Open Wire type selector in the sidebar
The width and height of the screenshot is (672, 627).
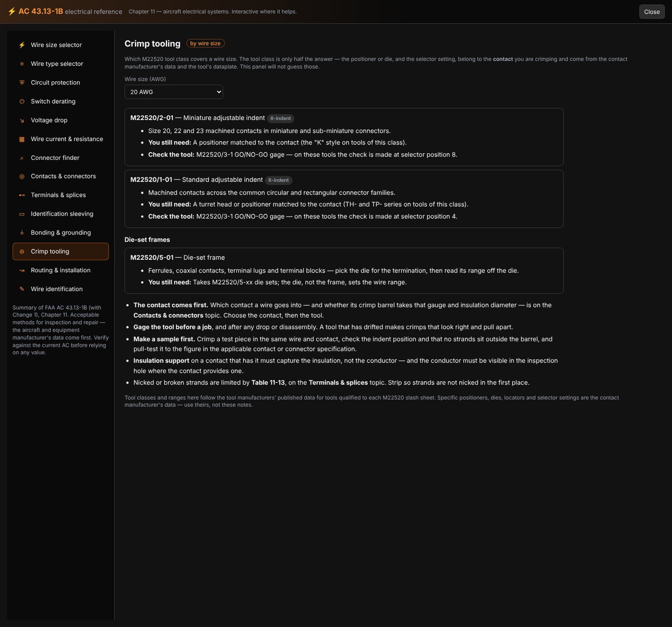tap(60, 64)
